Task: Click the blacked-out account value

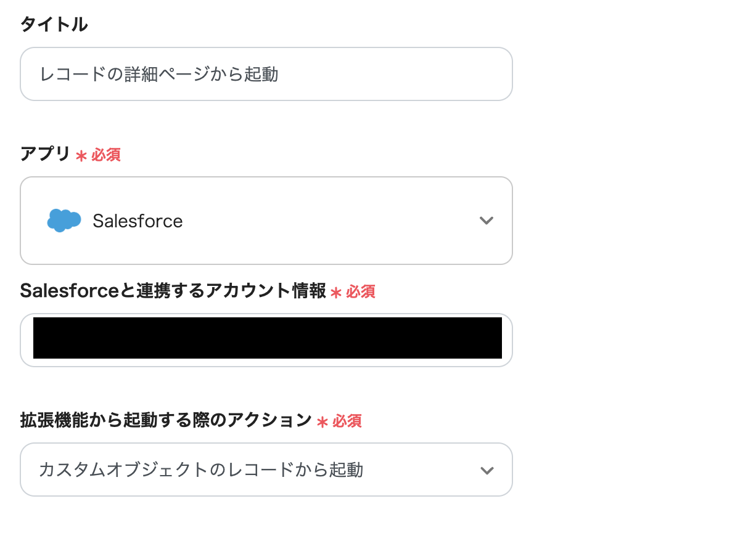Action: tap(267, 338)
